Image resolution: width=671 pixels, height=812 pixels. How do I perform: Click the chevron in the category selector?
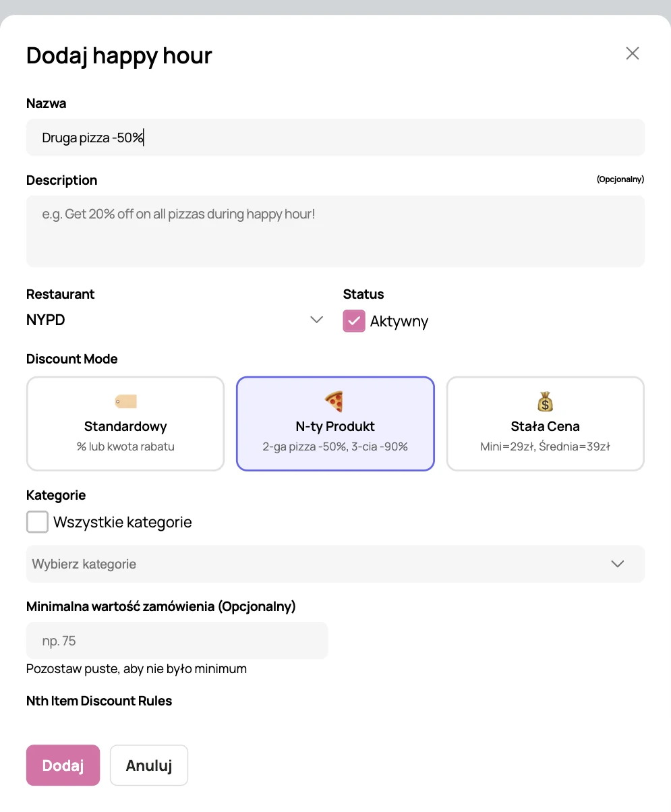click(x=617, y=564)
